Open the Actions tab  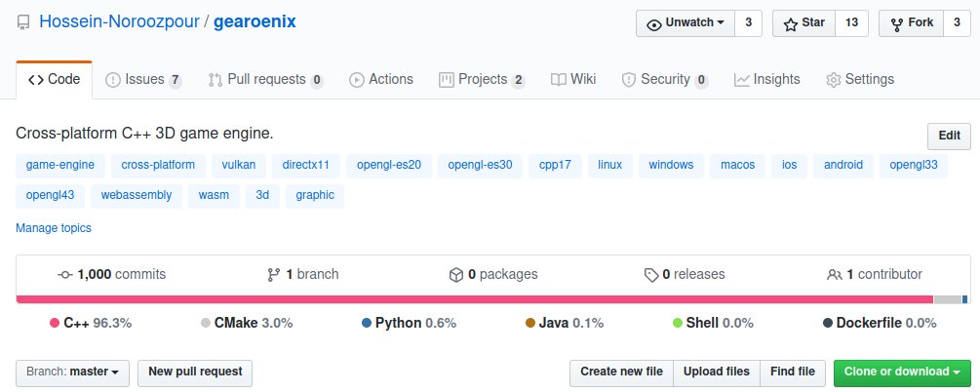click(381, 80)
